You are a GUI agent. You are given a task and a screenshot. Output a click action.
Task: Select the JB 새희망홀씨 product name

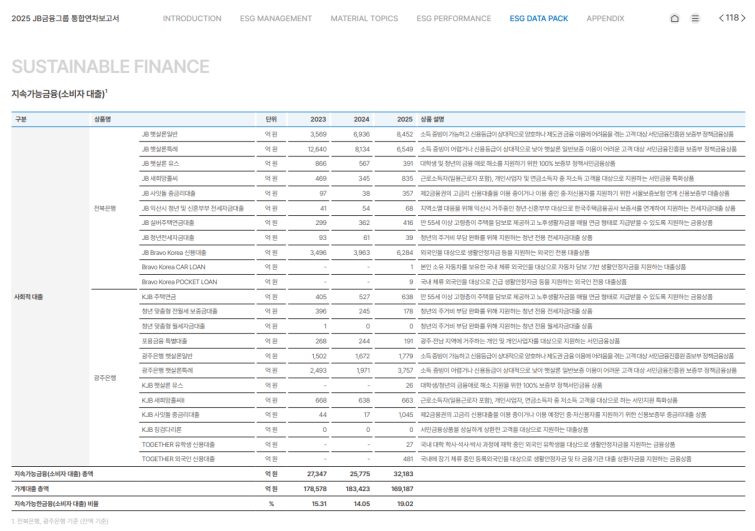pyautogui.click(x=159, y=179)
